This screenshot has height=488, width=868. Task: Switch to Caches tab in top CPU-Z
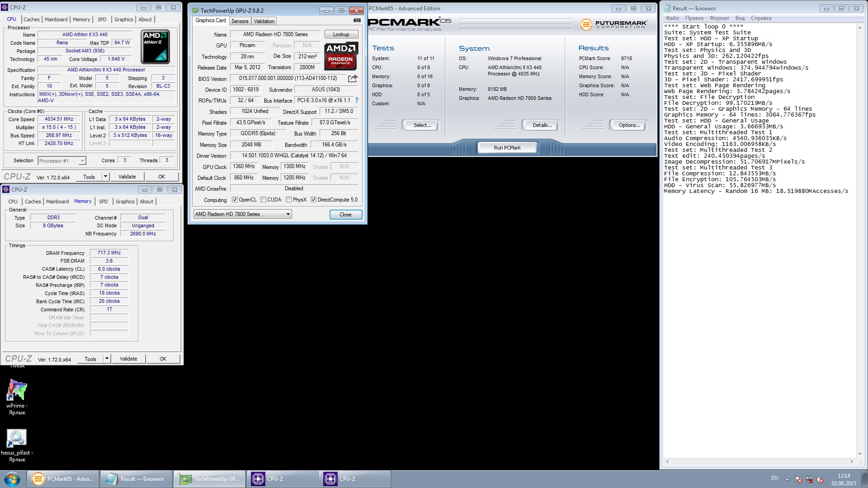[32, 19]
